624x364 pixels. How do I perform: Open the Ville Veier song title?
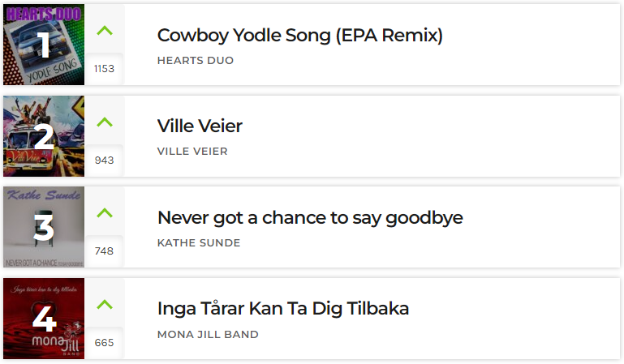[200, 126]
